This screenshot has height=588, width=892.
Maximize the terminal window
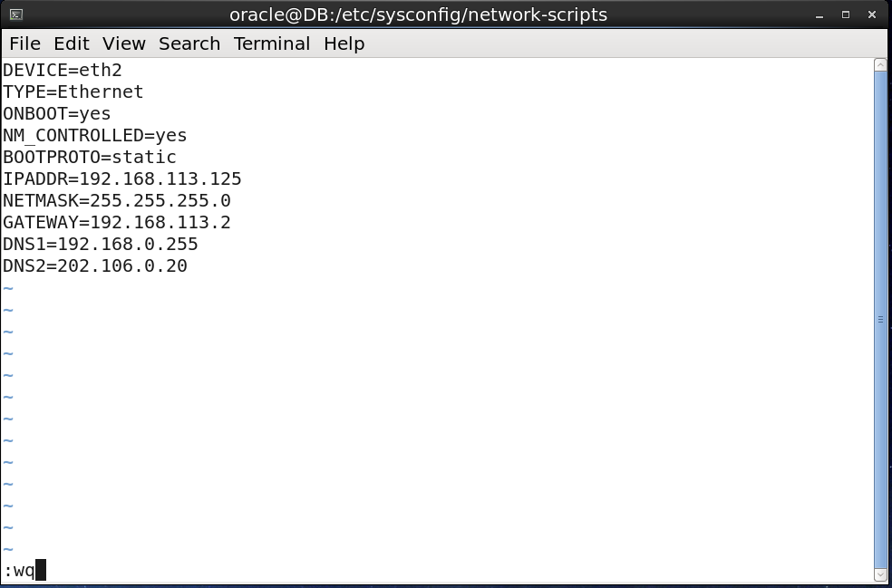[x=846, y=14]
